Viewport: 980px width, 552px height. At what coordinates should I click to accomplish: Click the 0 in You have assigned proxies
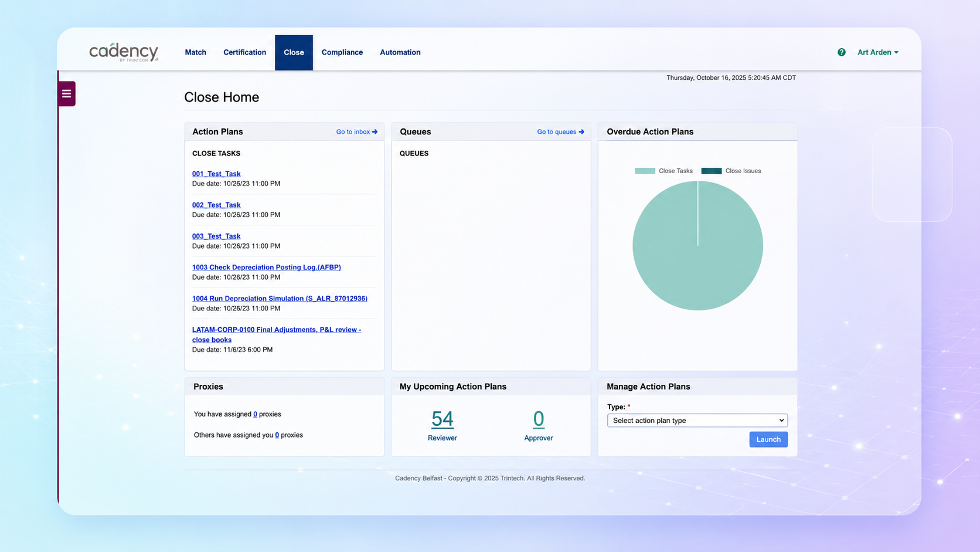pos(255,414)
